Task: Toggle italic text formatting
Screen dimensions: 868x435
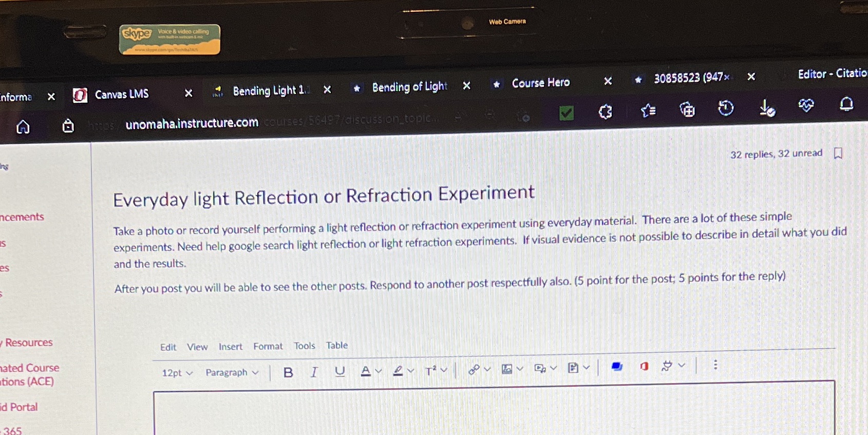Action: pyautogui.click(x=314, y=372)
